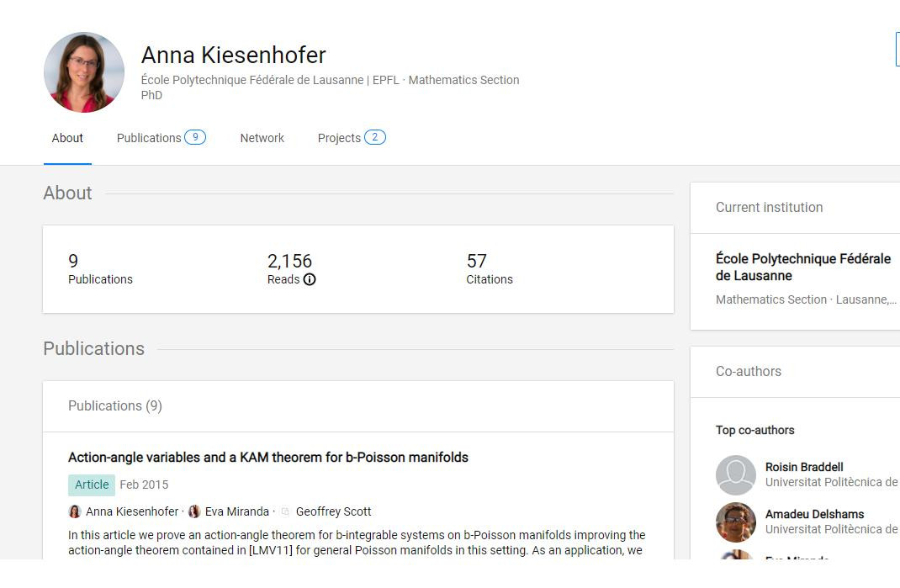Open Amadeu Delshams' co-author profile
Image resolution: width=900 pixels, height=588 pixels.
(814, 514)
